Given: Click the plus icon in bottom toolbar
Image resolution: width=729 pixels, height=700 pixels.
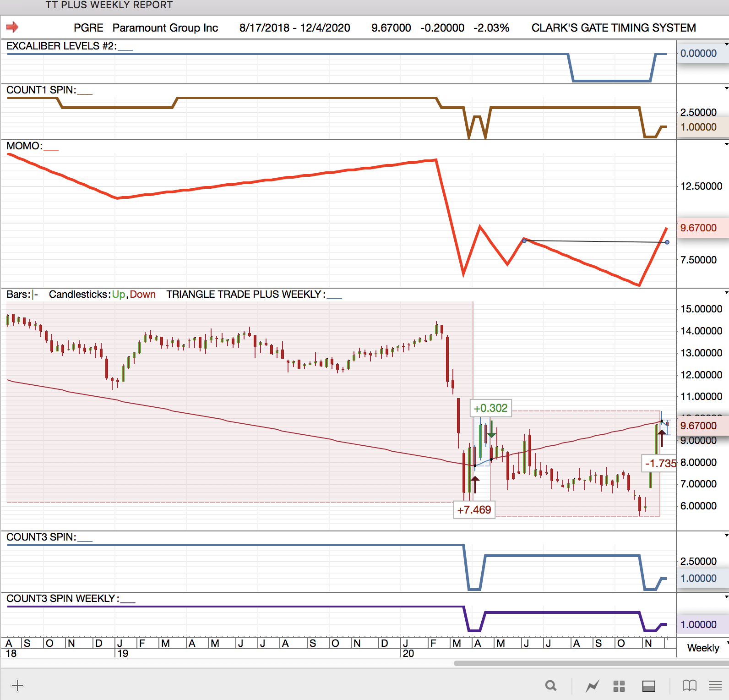Looking at the screenshot, I should tap(17, 685).
